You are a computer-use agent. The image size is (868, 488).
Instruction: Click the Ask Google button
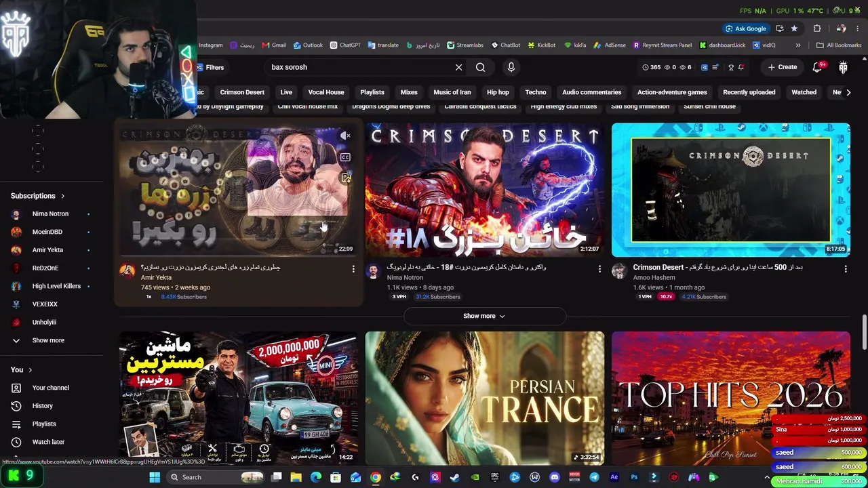[745, 28]
